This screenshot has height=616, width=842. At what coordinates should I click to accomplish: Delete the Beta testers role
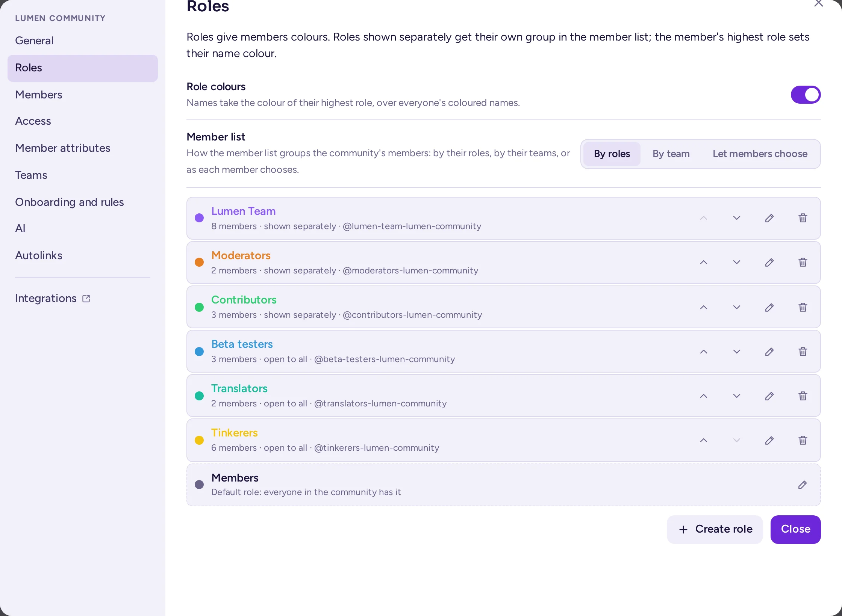coord(803,352)
